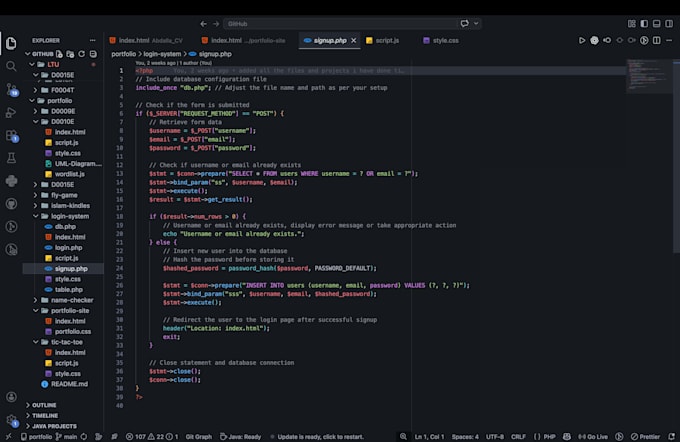Open the GitHub view in the activity bar
Screen dimensions: 680x442
click(11, 203)
